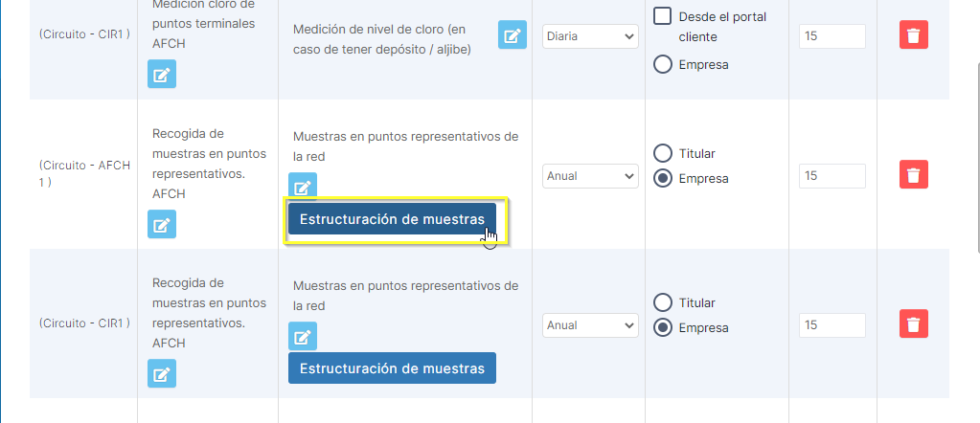This screenshot has height=423, width=980.
Task: Click highlighted Estructuración de muestras button
Action: tap(392, 219)
